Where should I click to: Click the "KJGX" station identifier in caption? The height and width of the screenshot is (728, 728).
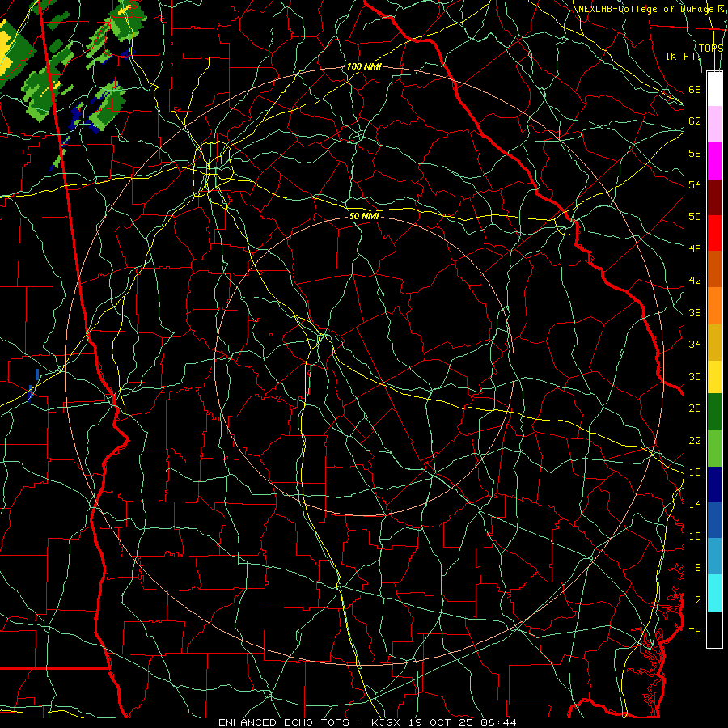(387, 722)
